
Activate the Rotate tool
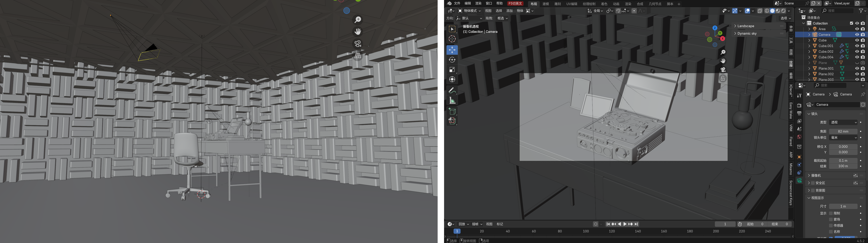point(452,60)
